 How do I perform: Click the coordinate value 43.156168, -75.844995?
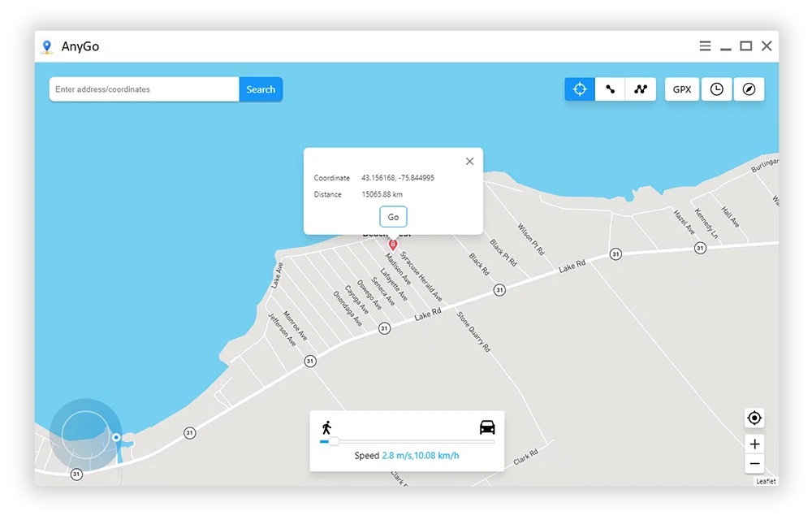click(398, 178)
